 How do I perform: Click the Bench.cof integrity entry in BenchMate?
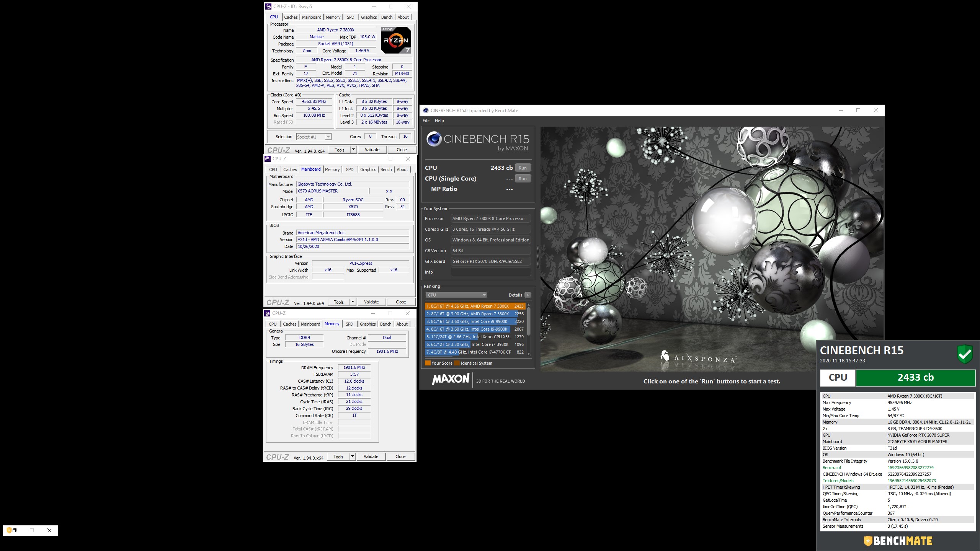click(898, 468)
